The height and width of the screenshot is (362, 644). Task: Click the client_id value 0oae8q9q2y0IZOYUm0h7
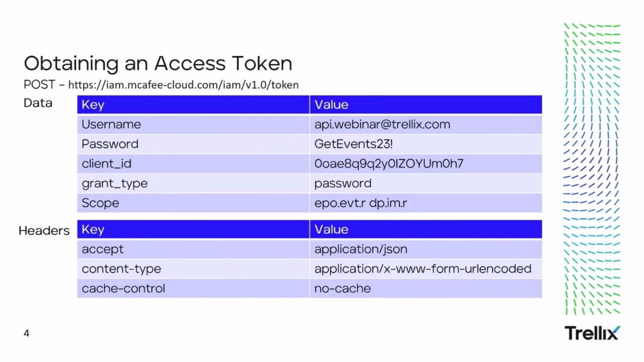388,163
